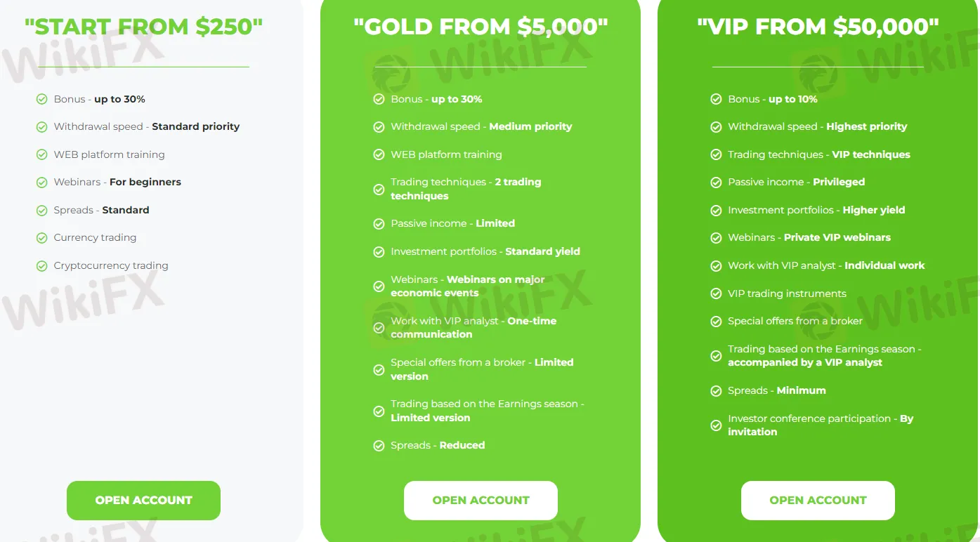The image size is (980, 542).
Task: Click check icon next to Highest priority withdrawal
Action: (x=716, y=127)
